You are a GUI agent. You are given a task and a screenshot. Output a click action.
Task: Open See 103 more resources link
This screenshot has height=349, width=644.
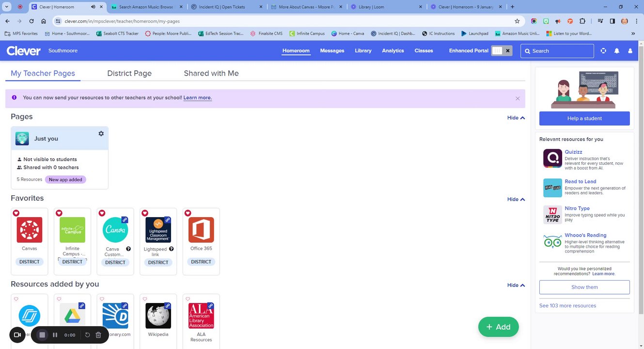[x=567, y=305]
